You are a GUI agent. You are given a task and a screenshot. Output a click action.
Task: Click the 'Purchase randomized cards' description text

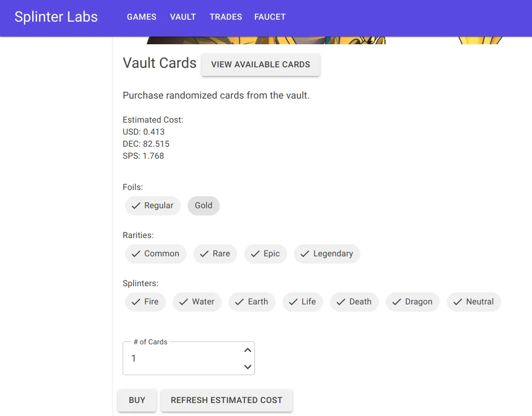pos(216,95)
